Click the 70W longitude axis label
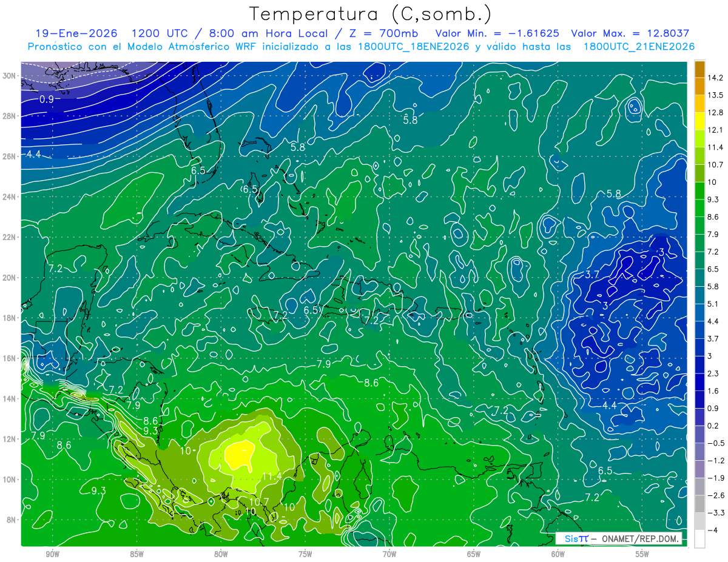 389,554
